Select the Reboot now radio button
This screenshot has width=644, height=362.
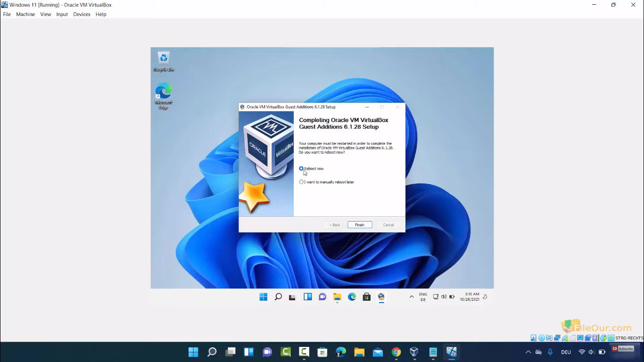pos(301,169)
